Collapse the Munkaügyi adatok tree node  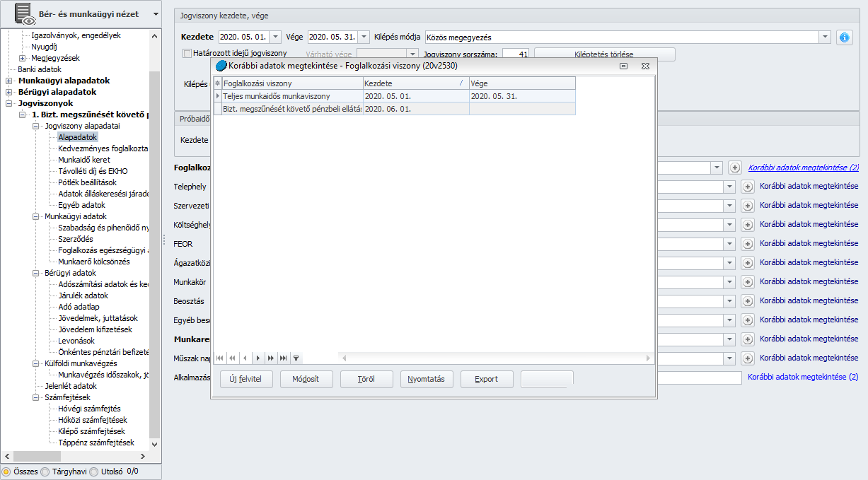click(35, 216)
